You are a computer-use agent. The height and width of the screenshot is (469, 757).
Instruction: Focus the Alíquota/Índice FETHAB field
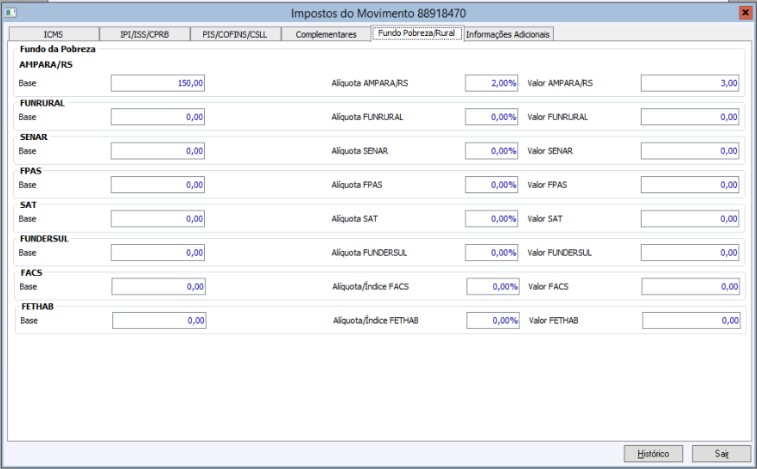pos(493,320)
